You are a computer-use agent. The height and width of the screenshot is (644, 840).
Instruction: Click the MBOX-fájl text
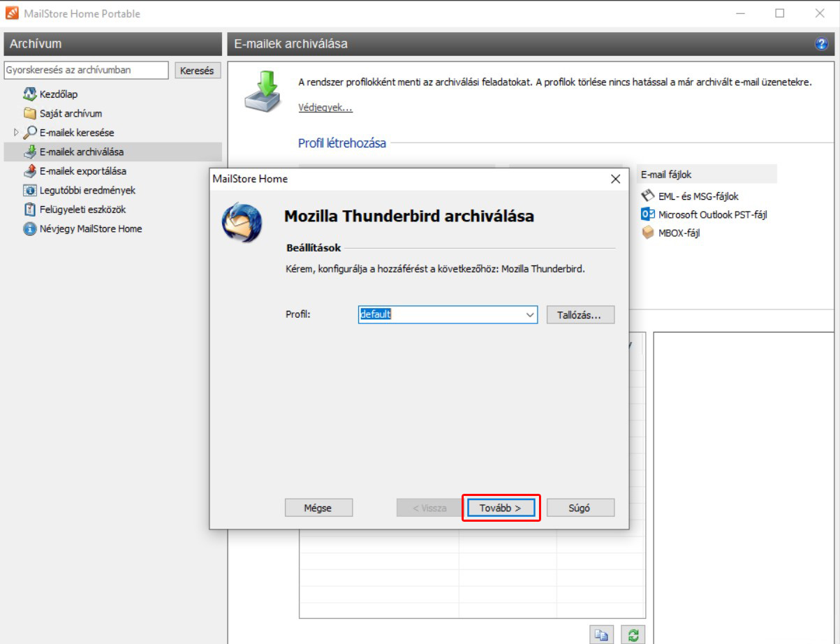(x=679, y=233)
